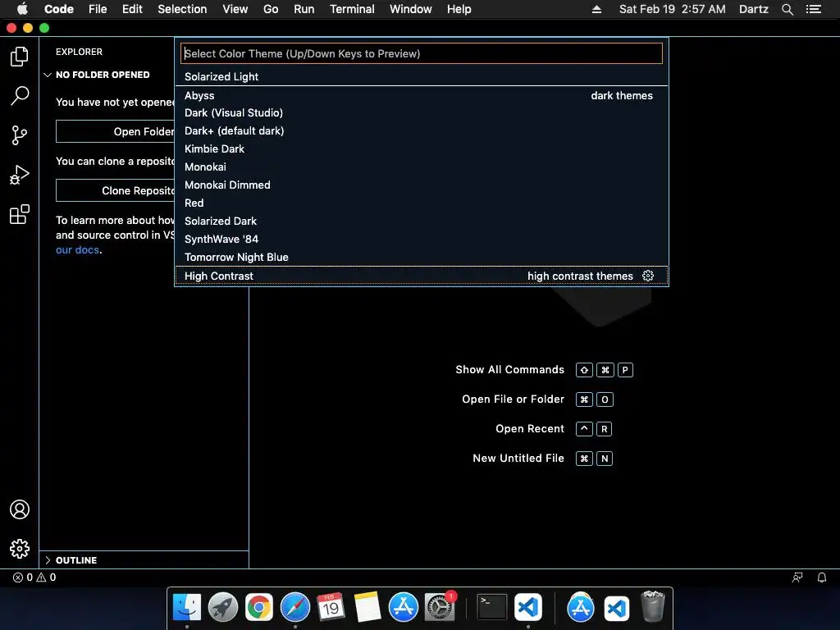Viewport: 840px width, 630px height.
Task: Select Dark+ (default dark) theme
Action: click(x=421, y=130)
